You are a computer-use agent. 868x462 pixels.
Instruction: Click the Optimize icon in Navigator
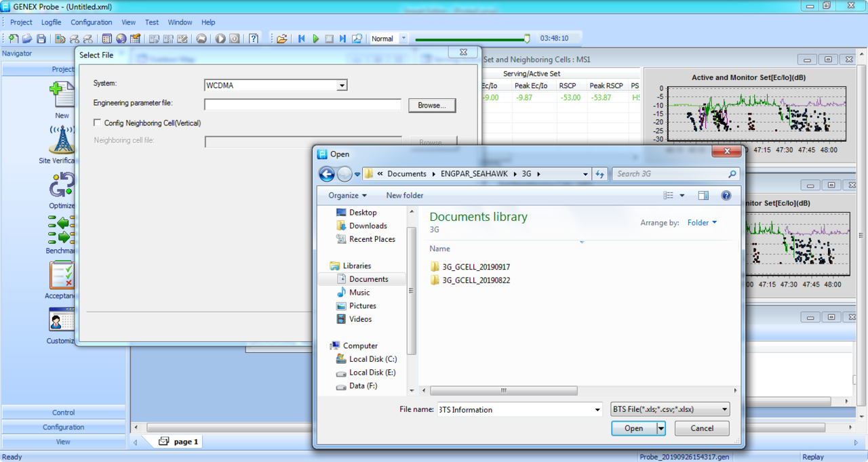tap(62, 185)
